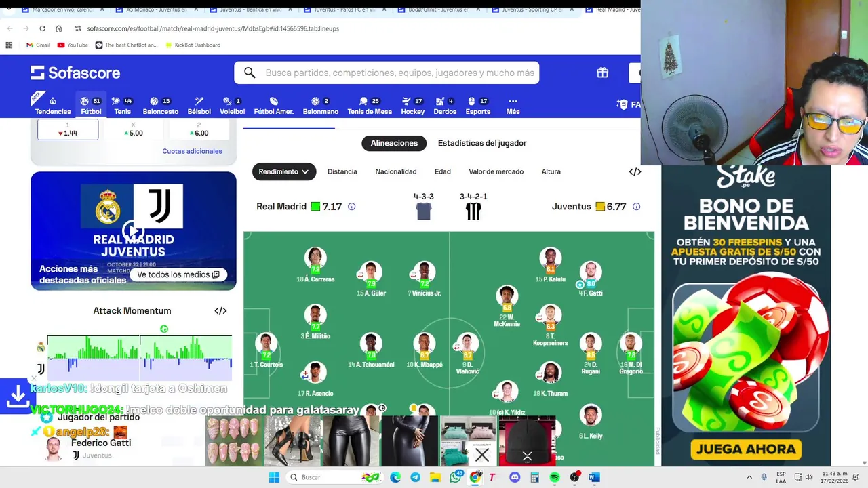Select the Valor de mercado filter
Viewport: 868px width, 488px height.
[x=496, y=171]
